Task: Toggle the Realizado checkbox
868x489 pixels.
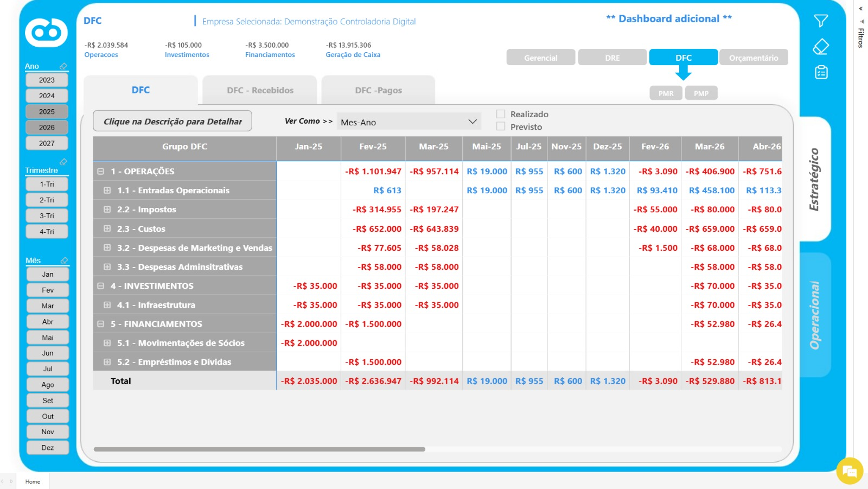Action: (501, 114)
